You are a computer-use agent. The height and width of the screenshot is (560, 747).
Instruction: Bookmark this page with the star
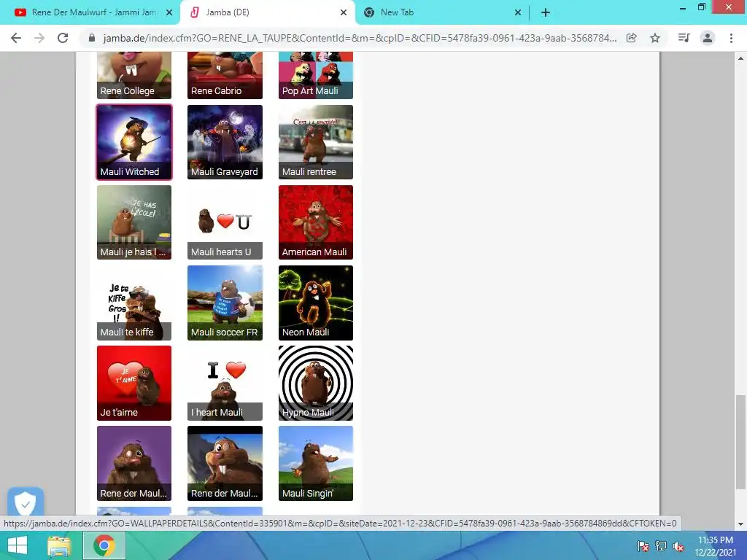tap(656, 38)
